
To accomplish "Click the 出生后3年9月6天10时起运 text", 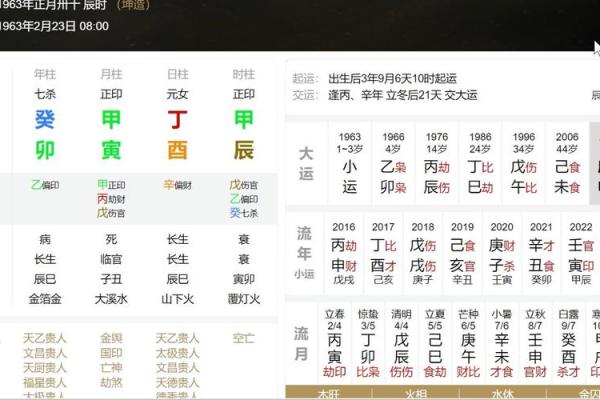I will coord(392,78).
